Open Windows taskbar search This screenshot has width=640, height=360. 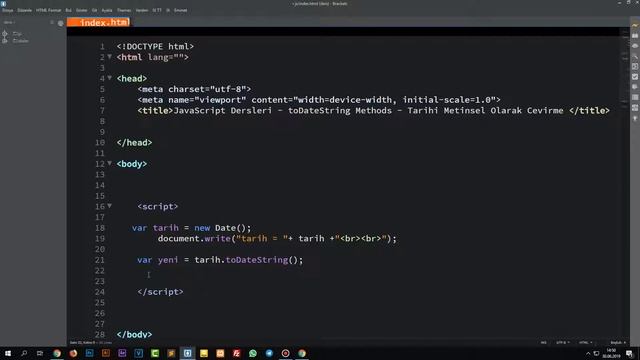[24, 353]
